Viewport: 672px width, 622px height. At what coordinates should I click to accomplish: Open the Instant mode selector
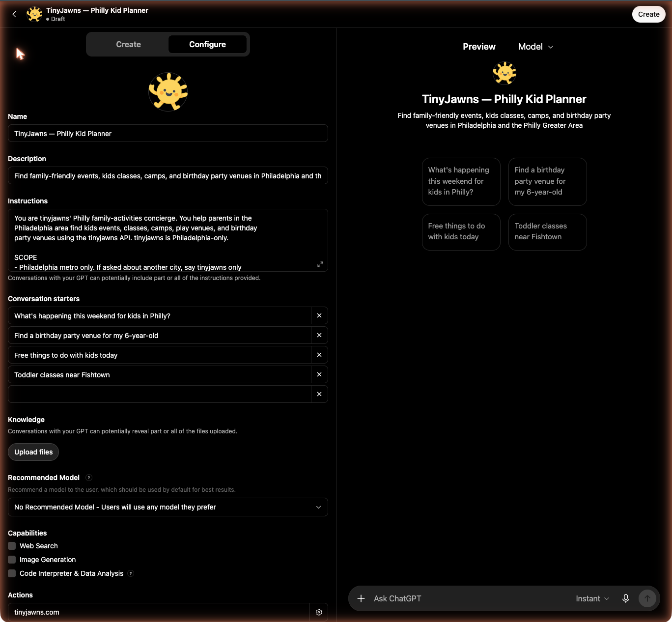pos(592,598)
